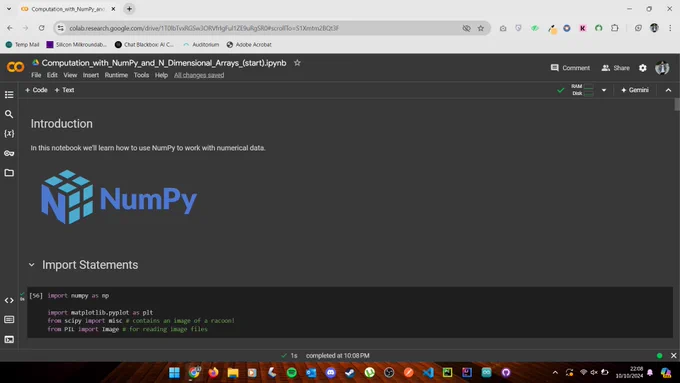
Task: Click the pink K extension icon
Action: pyautogui.click(x=582, y=28)
